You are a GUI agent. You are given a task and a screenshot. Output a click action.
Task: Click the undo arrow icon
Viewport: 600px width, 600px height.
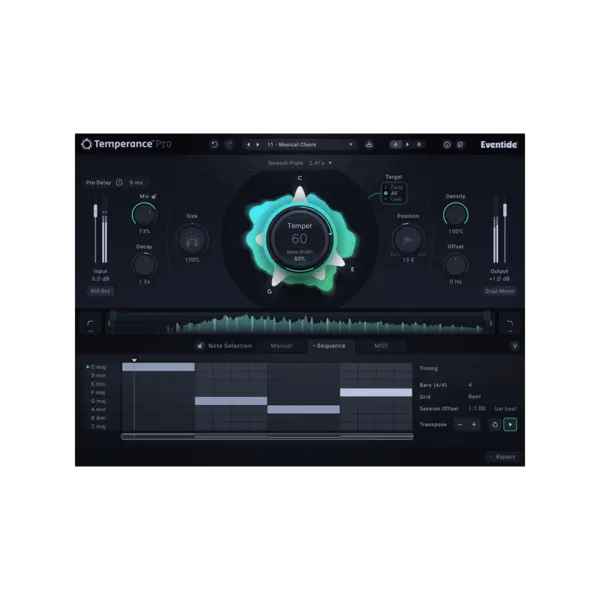click(214, 144)
